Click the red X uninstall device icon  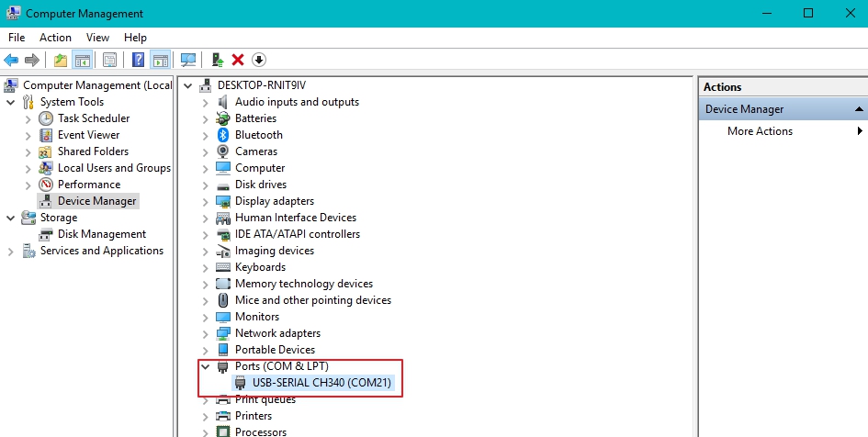[x=238, y=60]
